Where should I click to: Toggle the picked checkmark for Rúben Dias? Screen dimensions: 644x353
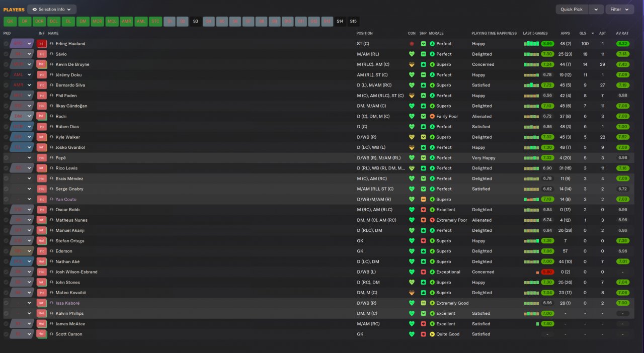(x=6, y=127)
